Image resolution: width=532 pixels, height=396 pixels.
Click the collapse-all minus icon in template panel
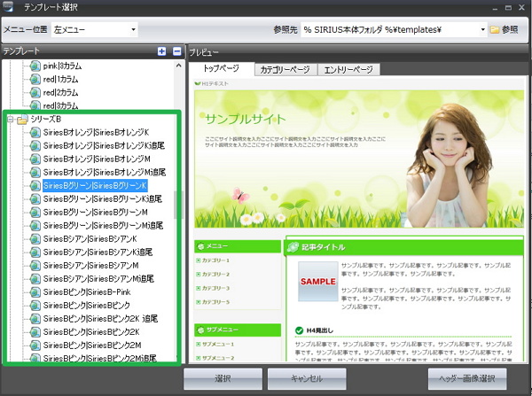176,52
